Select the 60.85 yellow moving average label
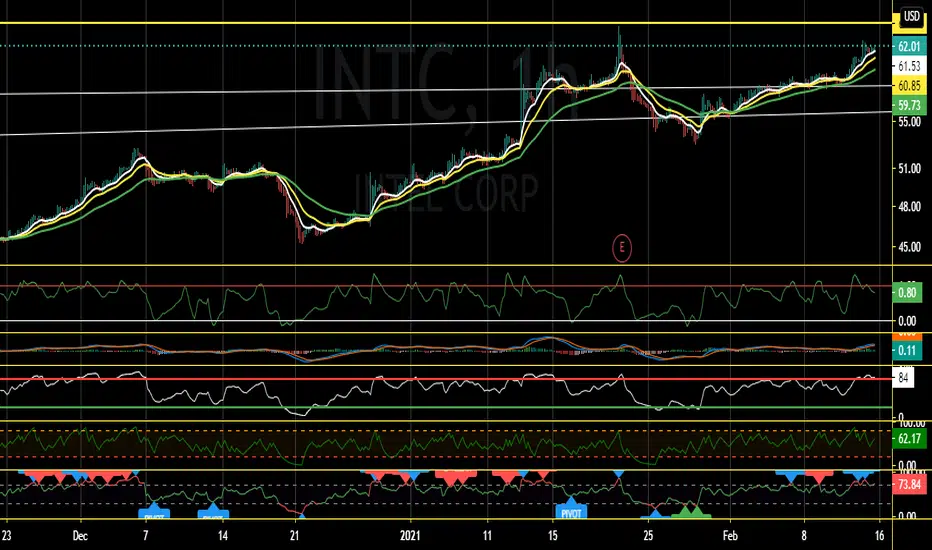This screenshot has width=932, height=550. [x=909, y=86]
